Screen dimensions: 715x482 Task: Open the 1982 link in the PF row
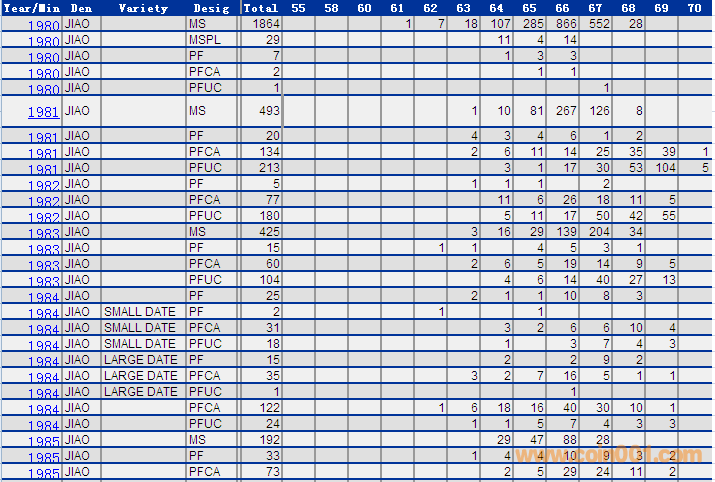click(44, 185)
